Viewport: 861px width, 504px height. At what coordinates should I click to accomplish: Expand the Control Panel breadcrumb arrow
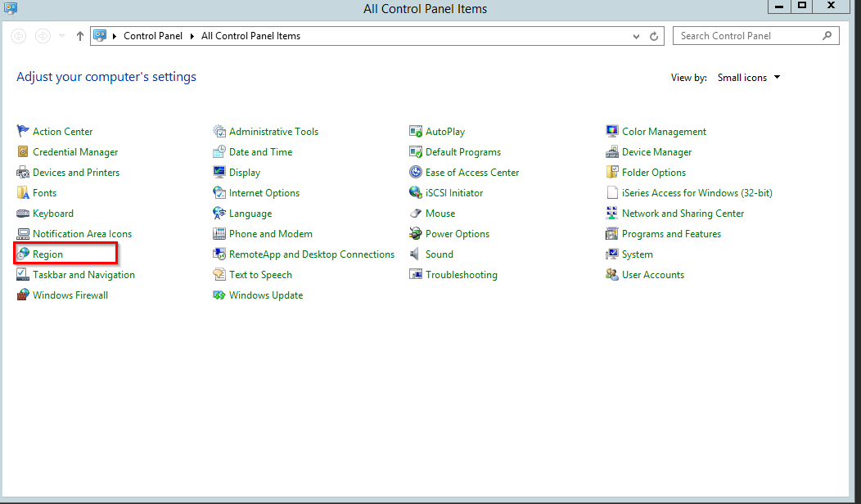tap(192, 36)
